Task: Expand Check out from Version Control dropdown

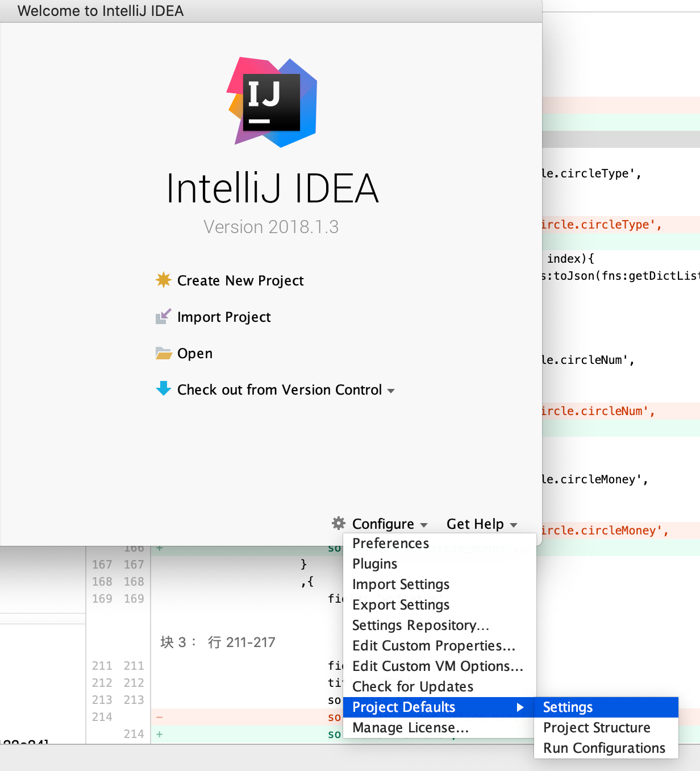Action: [286, 389]
